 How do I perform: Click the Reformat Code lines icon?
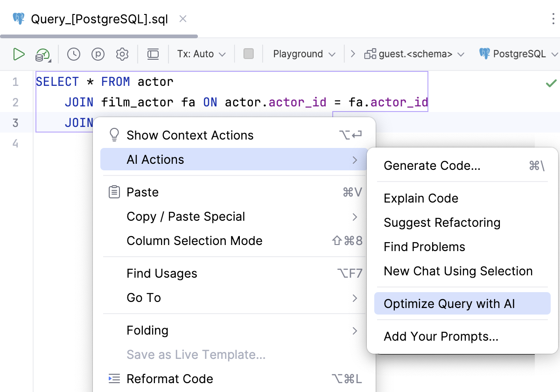[x=114, y=378]
